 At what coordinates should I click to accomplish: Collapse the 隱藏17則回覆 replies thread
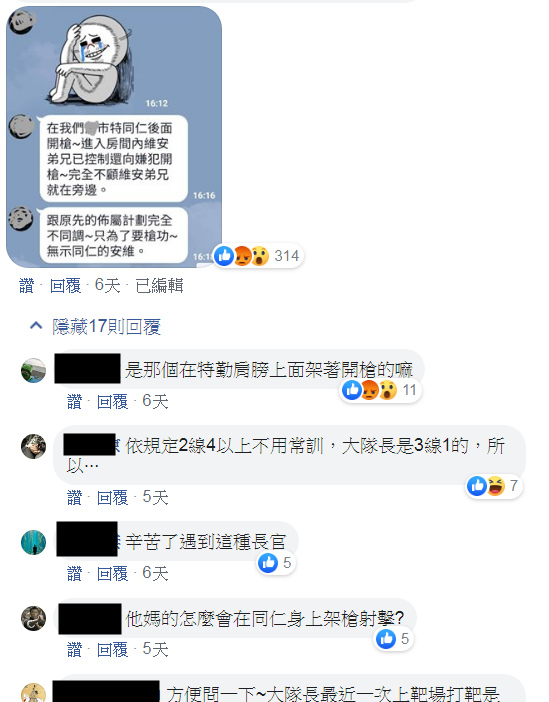(x=95, y=327)
